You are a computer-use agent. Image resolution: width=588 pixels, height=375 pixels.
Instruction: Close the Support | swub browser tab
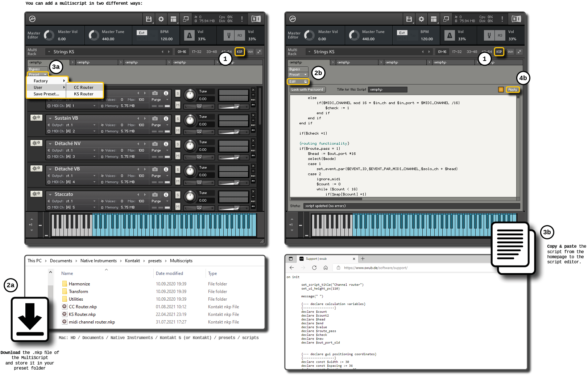coord(354,259)
